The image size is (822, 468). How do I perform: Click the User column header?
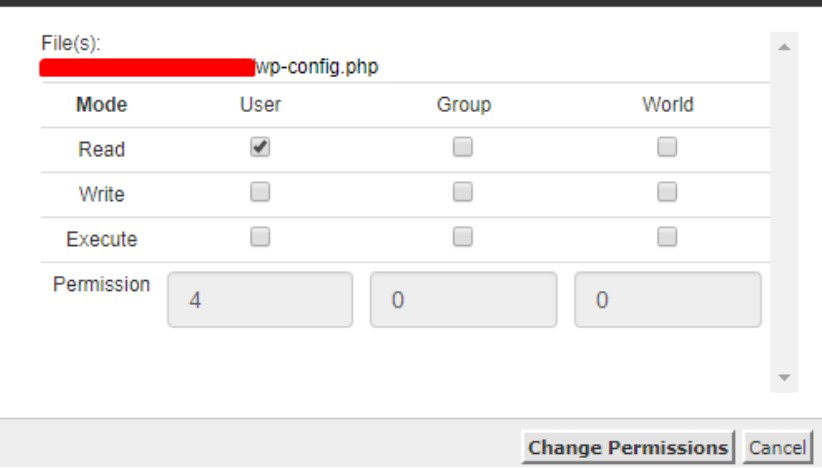tap(260, 104)
